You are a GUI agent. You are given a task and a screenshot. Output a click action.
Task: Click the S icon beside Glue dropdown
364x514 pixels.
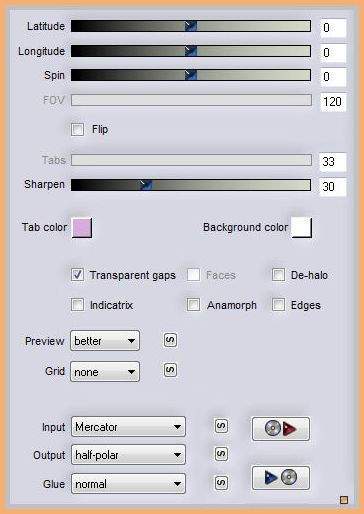click(221, 483)
